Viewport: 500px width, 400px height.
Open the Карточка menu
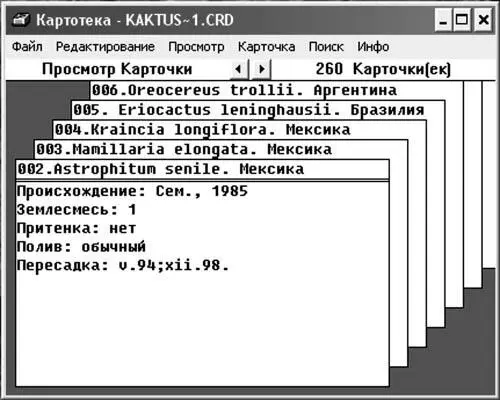coord(266,47)
